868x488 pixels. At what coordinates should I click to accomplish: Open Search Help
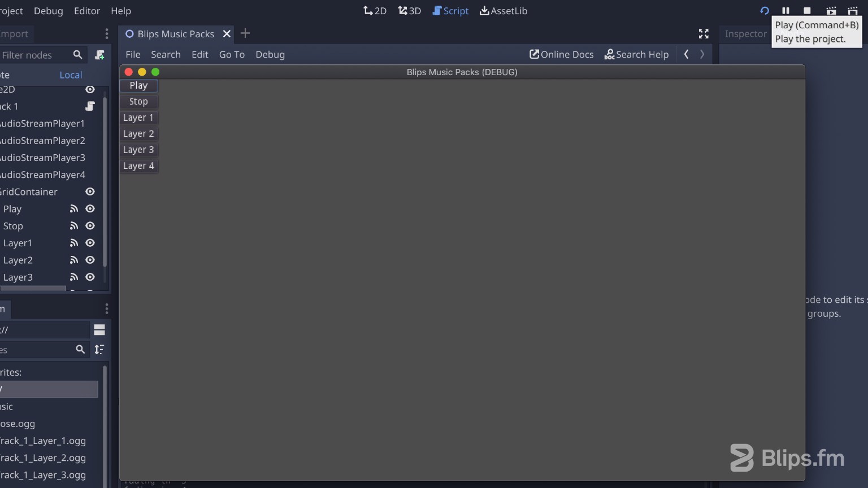tap(636, 54)
